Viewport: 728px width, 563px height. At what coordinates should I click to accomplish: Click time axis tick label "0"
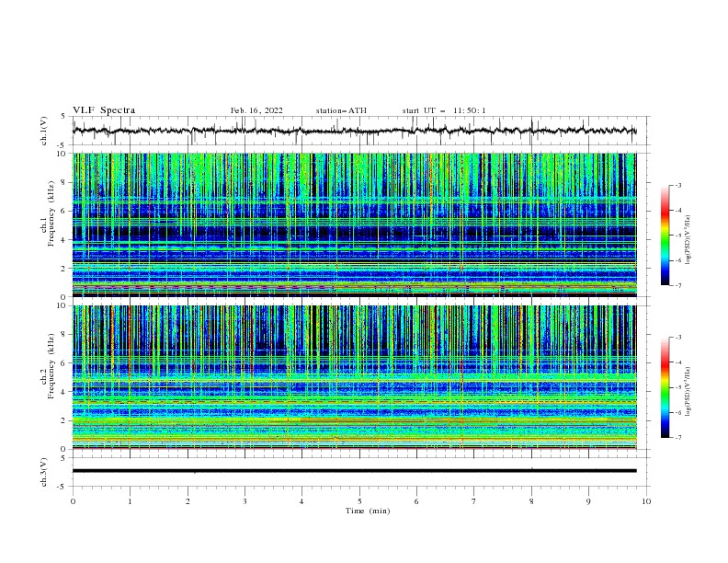pyautogui.click(x=73, y=501)
